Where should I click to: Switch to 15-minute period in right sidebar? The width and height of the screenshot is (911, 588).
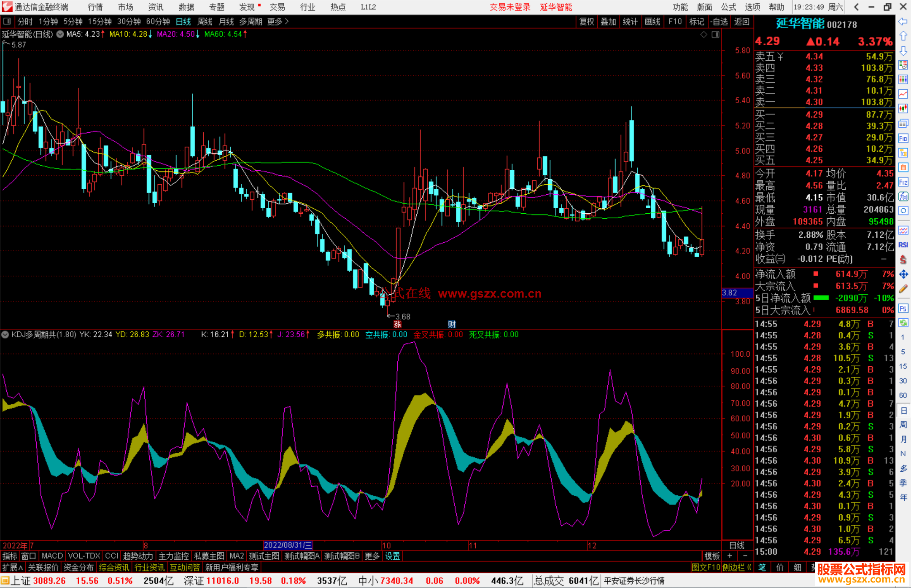(903, 366)
